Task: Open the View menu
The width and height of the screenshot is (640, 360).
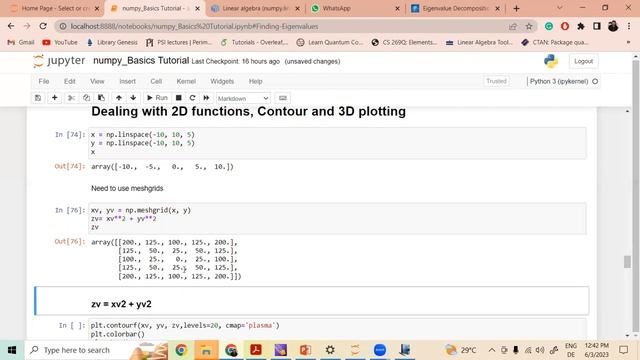Action: click(97, 81)
